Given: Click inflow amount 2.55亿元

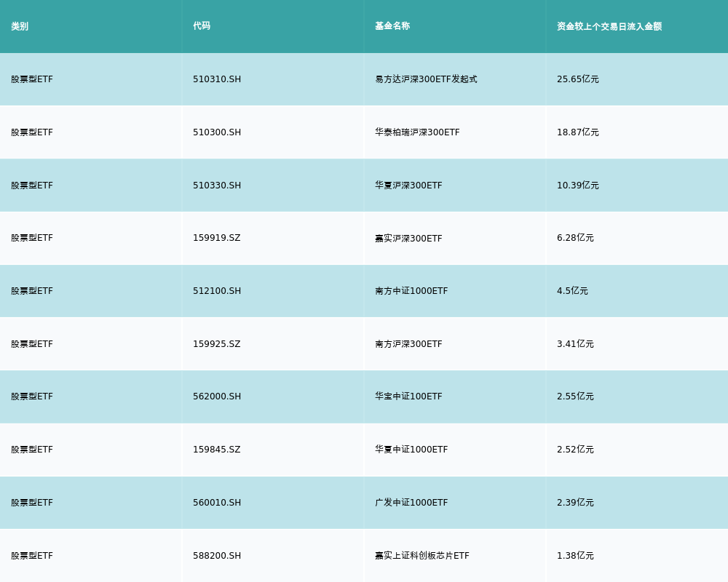Looking at the screenshot, I should (575, 396).
